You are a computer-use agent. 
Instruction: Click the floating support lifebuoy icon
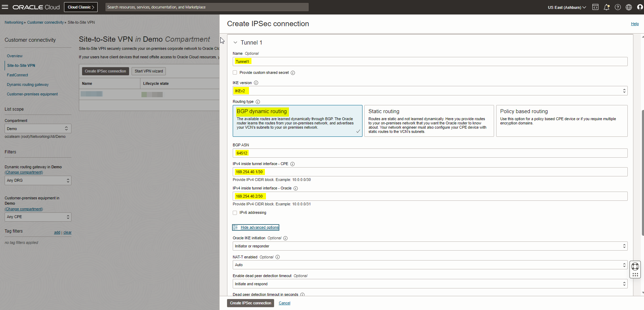[635, 267]
